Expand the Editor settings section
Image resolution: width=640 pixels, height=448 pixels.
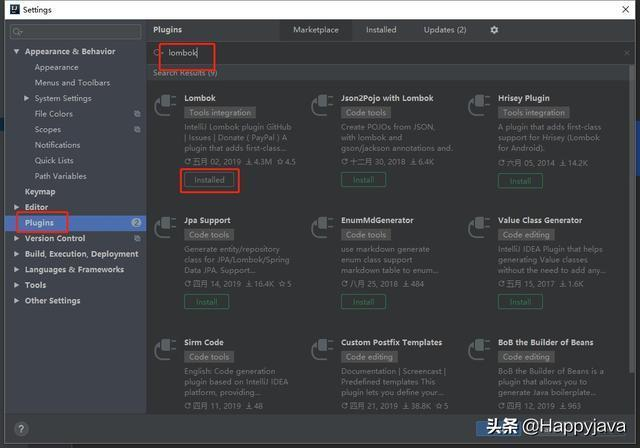click(16, 207)
